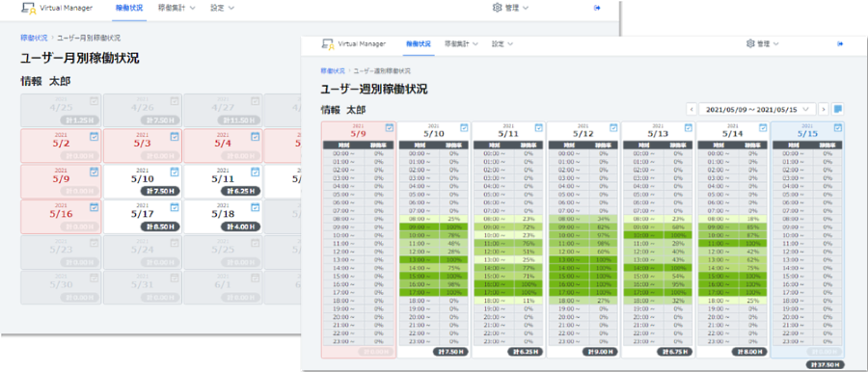868x372 pixels.
Task: Click the weekly total badge 計37.50 H
Action: (x=825, y=365)
